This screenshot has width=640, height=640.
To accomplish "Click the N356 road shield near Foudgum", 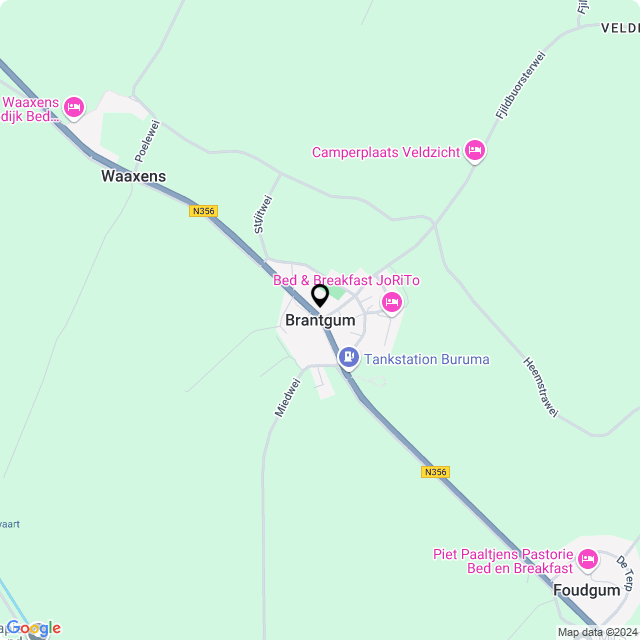I will [436, 472].
